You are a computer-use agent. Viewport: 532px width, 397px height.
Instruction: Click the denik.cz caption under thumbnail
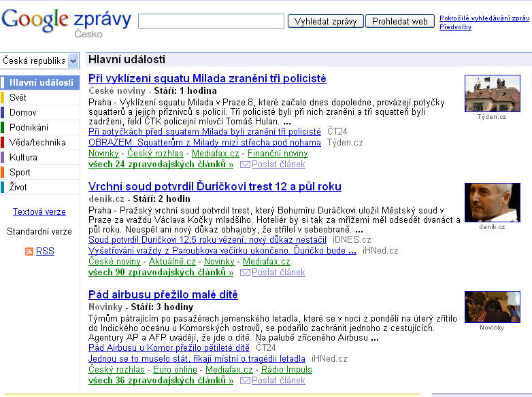(x=492, y=227)
